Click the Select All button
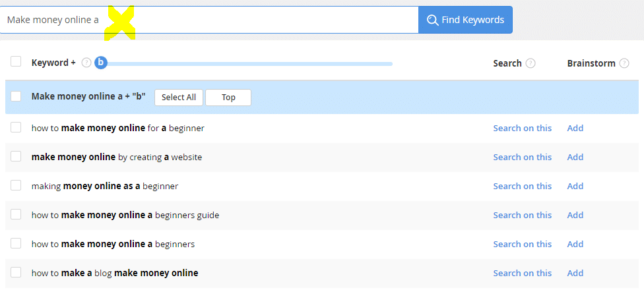Screen dimensions: 644x290 [x=179, y=97]
